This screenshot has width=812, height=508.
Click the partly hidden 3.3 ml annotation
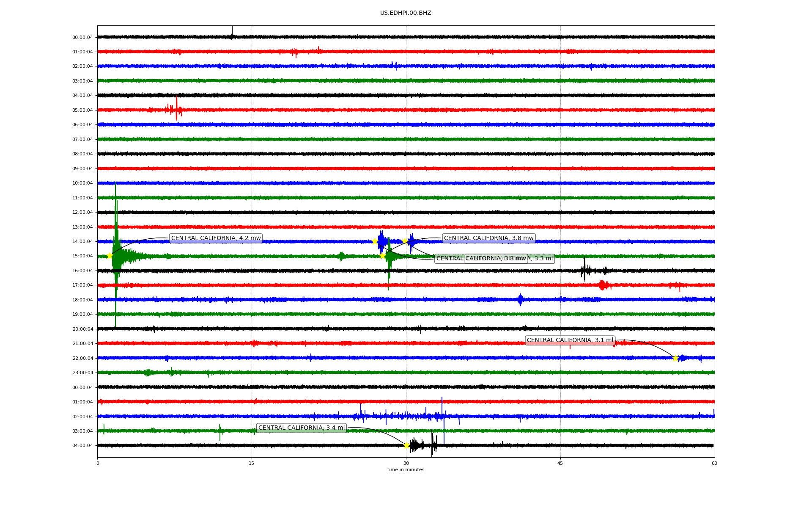point(542,259)
